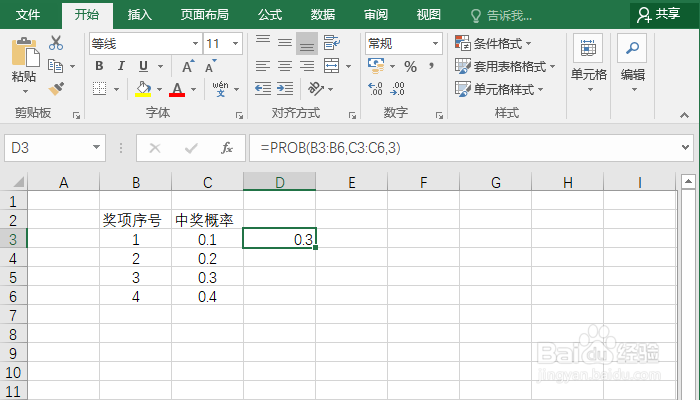Toggle center horizontal alignment
Image resolution: width=700 pixels, height=400 pixels.
point(285,66)
